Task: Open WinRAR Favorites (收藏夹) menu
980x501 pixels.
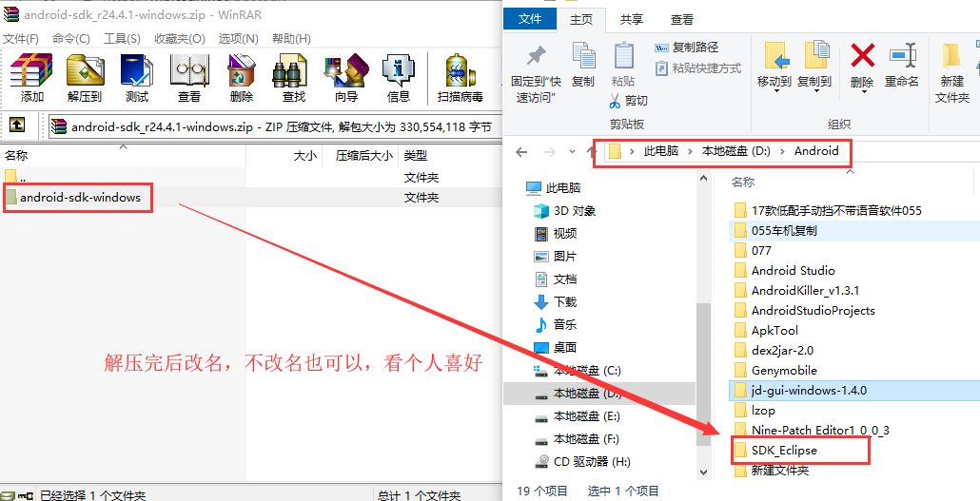Action: point(180,39)
